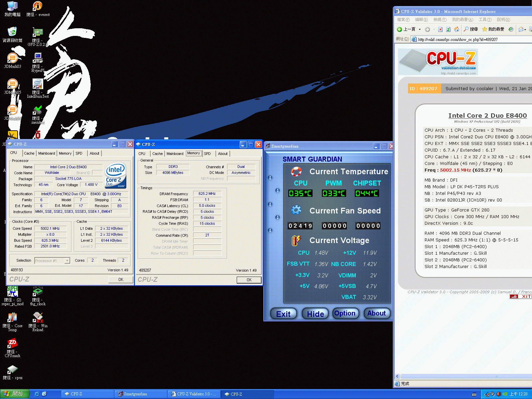Open the IE Favorites (我的最愛) menu
532x399 pixels.
(x=462, y=20)
